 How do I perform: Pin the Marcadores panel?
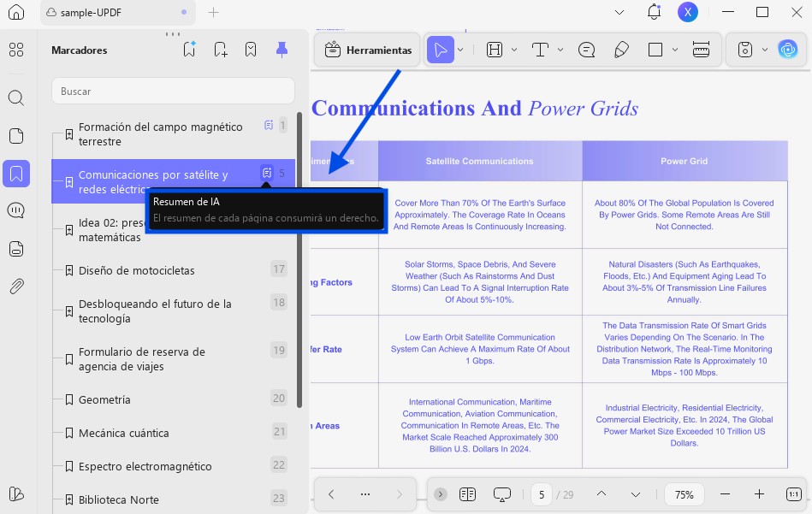[x=282, y=50]
